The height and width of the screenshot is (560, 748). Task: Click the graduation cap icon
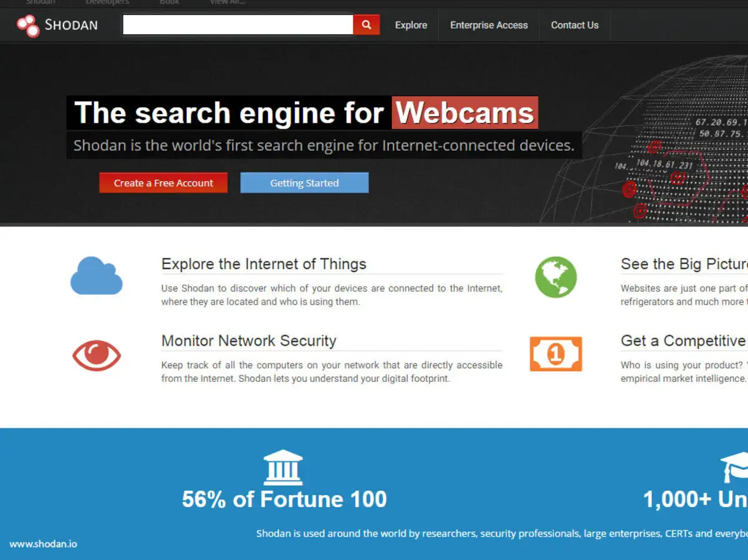coord(735,467)
